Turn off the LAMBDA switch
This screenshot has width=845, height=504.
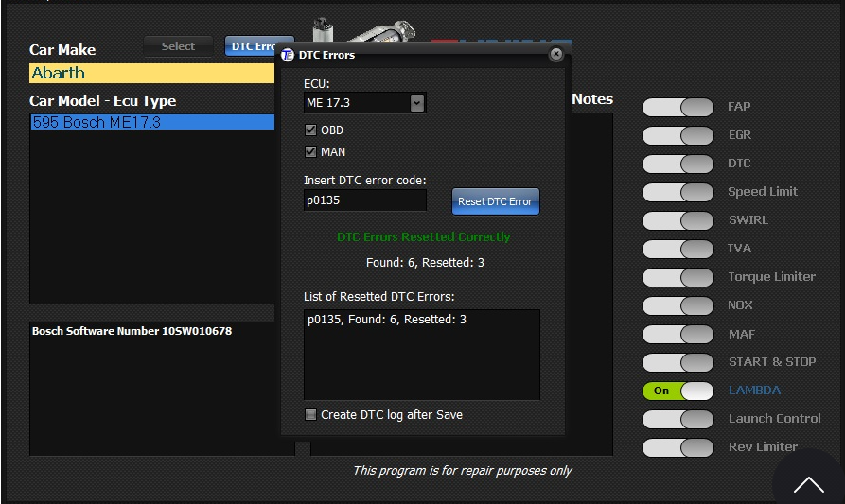coord(678,391)
